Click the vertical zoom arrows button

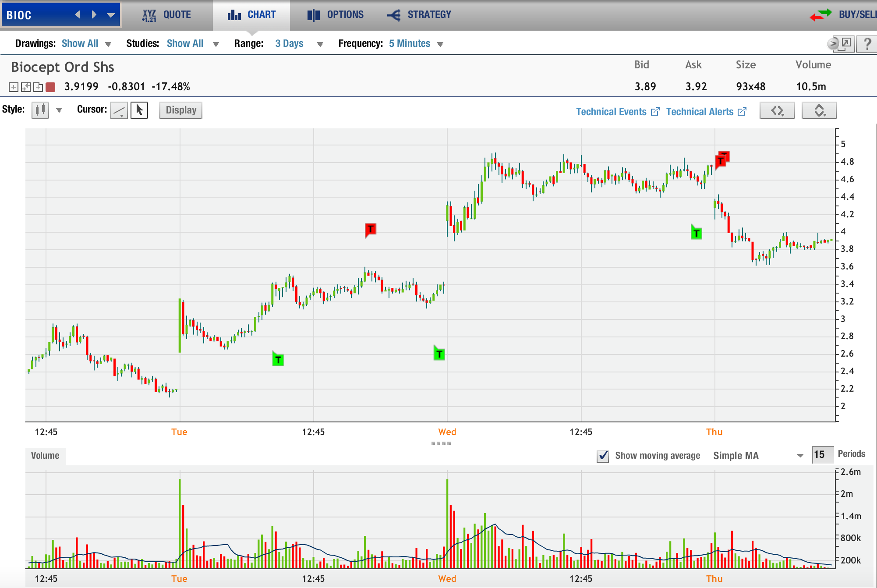pyautogui.click(x=819, y=111)
